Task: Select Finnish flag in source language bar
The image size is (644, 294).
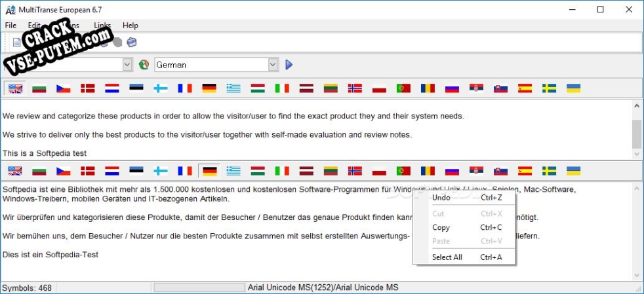Action: point(161,88)
